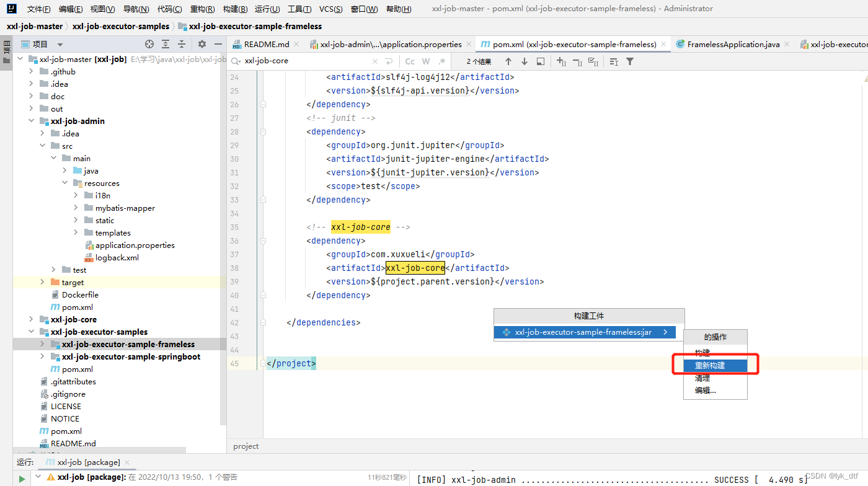Add selection for next occurrence icon
Screen dimensions: 868x486
tap(561, 61)
